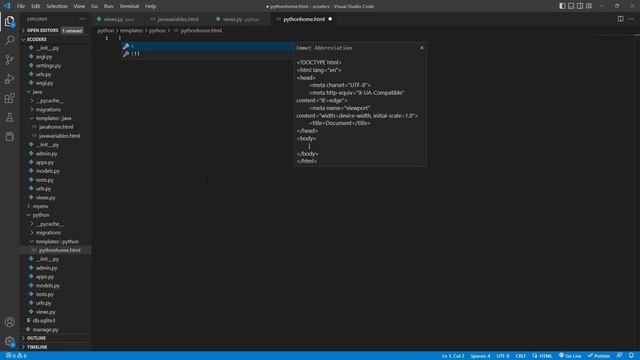Collapse the ECODERS workspace folder
640x360 pixels.
click(x=55, y=39)
